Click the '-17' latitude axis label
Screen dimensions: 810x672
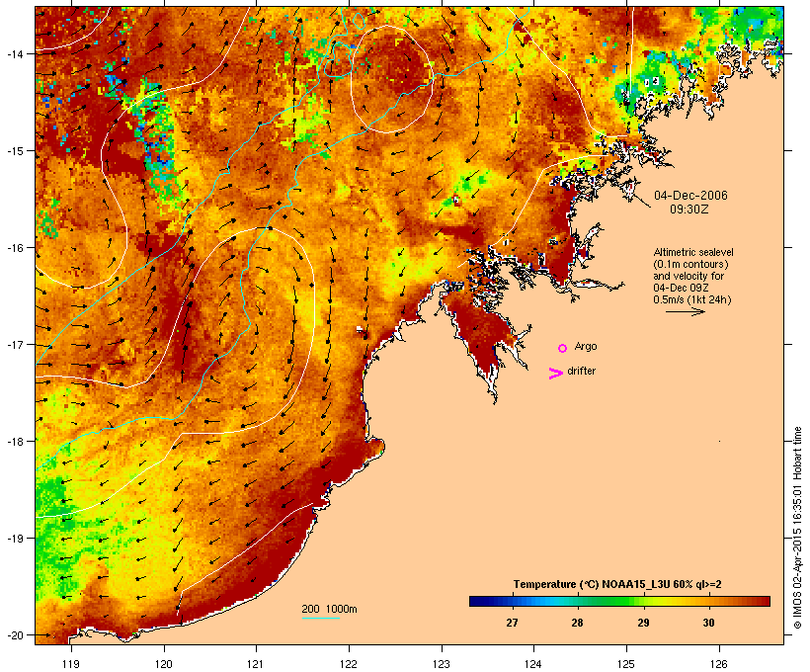(x=14, y=344)
